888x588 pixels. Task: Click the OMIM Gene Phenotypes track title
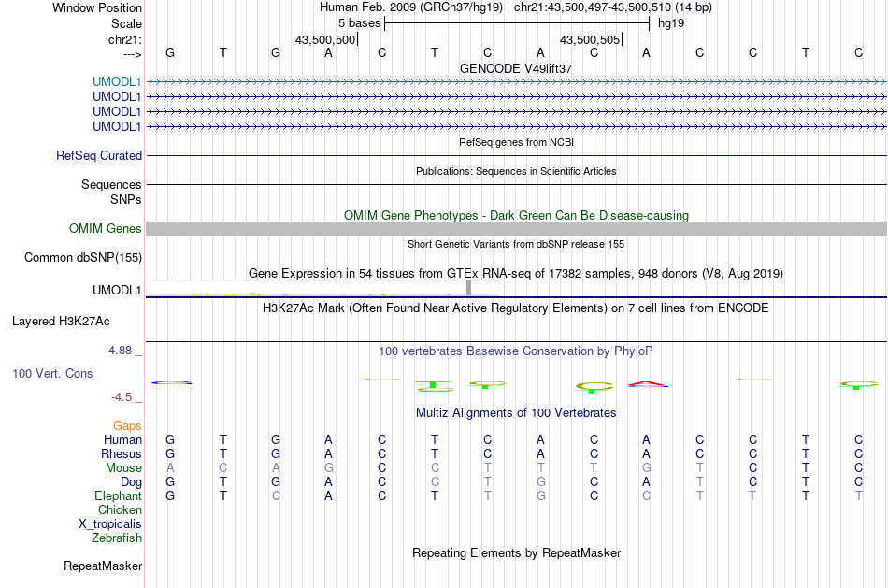[x=516, y=215]
